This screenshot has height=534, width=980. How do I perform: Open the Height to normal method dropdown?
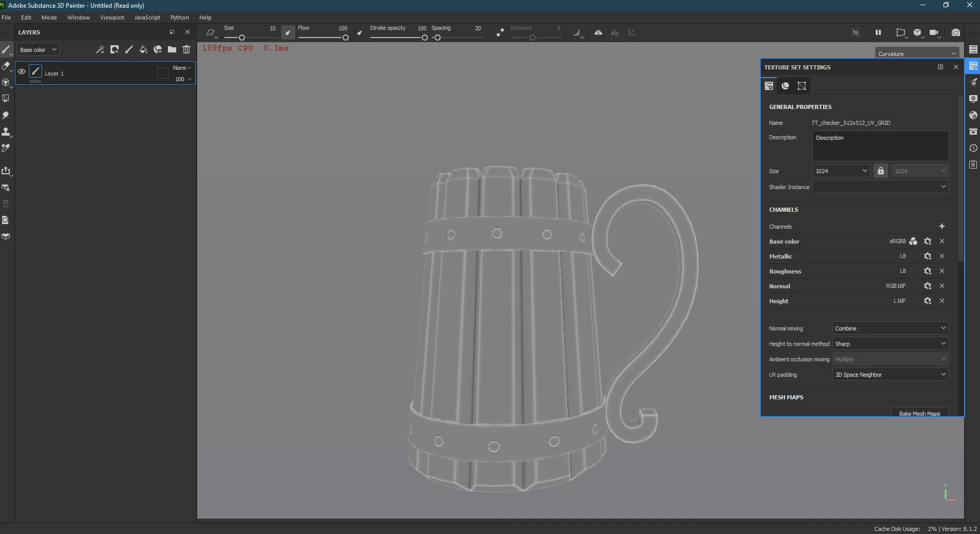pyautogui.click(x=890, y=344)
